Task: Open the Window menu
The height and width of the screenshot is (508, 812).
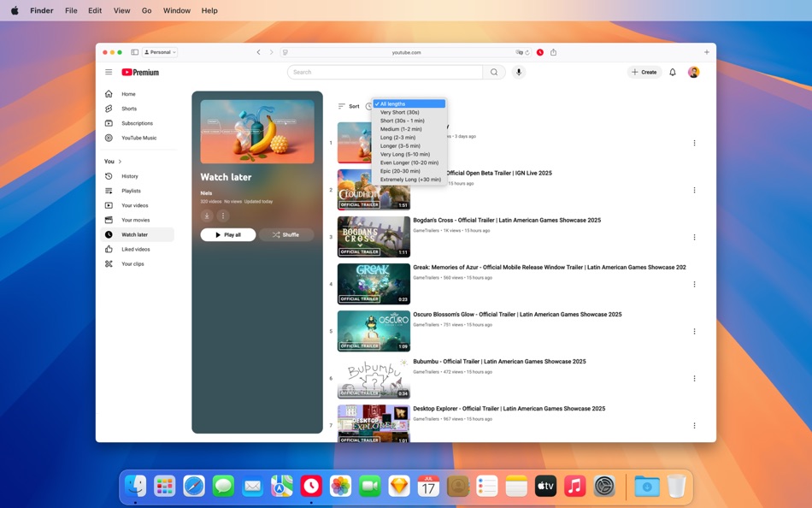Action: tap(177, 10)
